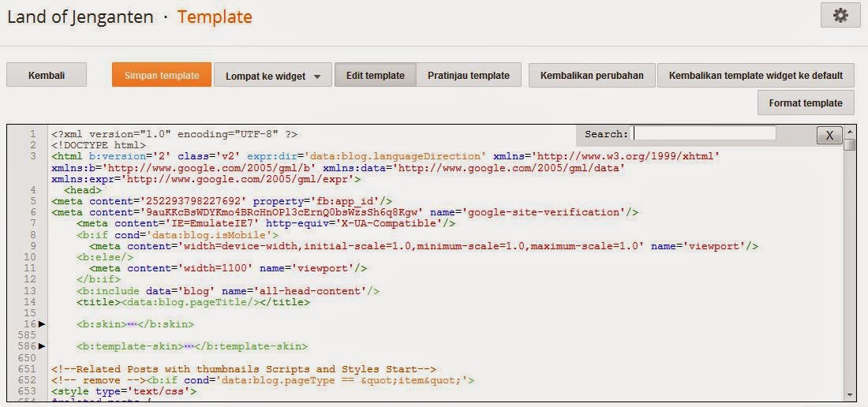
Task: Go back using the Kembali button
Action: pos(47,76)
